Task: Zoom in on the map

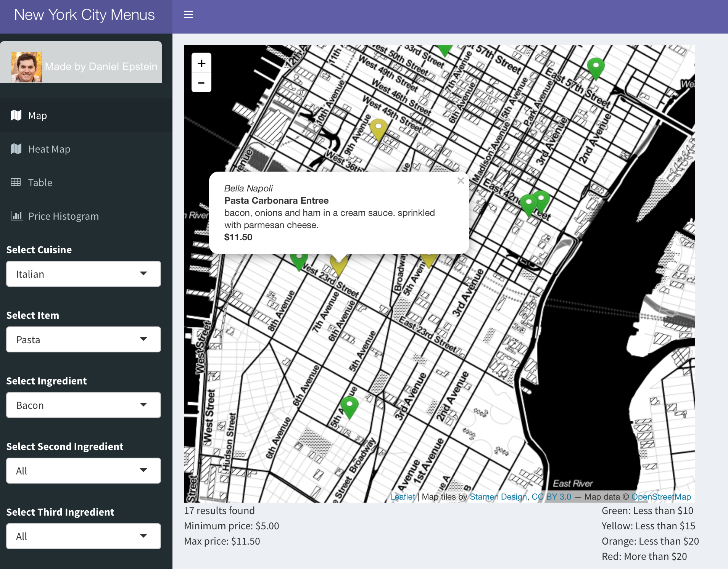Action: [x=201, y=63]
